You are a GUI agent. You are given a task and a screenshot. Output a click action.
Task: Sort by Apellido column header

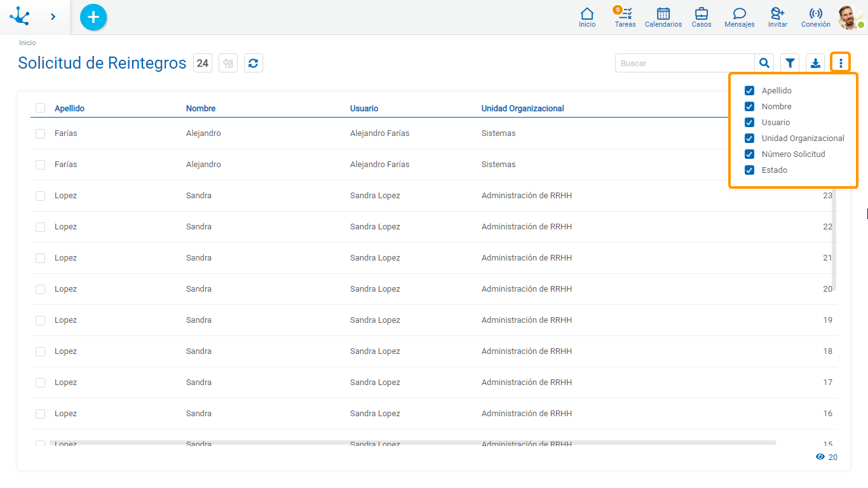click(x=69, y=109)
